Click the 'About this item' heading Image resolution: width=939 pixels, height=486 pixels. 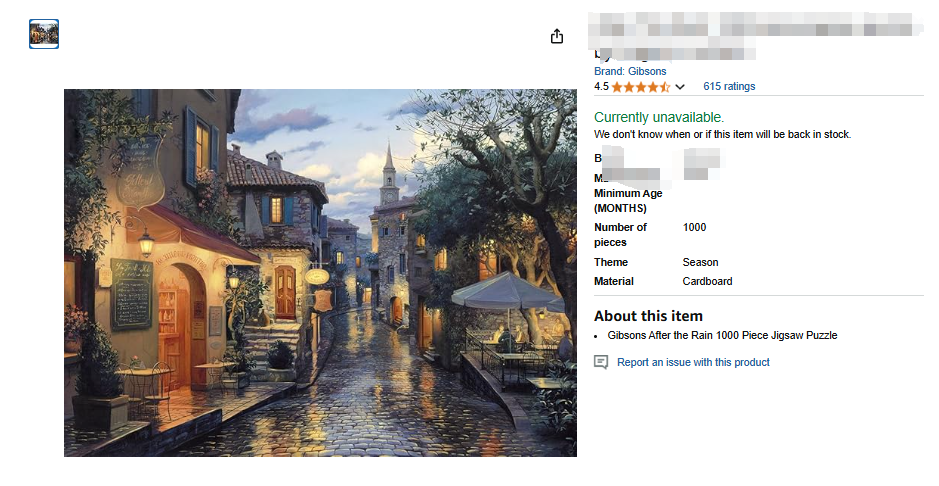(x=649, y=316)
